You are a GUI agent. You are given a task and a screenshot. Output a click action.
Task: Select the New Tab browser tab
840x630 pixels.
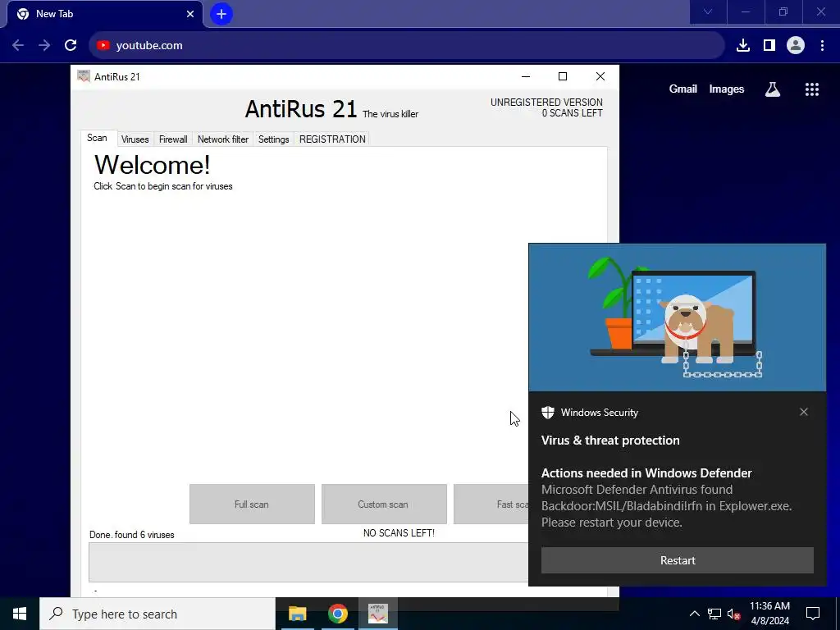click(x=104, y=14)
